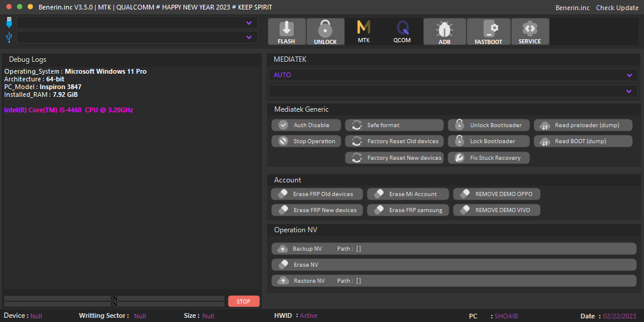Click the Lock Bootloader padlock icon
The image size is (644, 322).
coord(459,141)
